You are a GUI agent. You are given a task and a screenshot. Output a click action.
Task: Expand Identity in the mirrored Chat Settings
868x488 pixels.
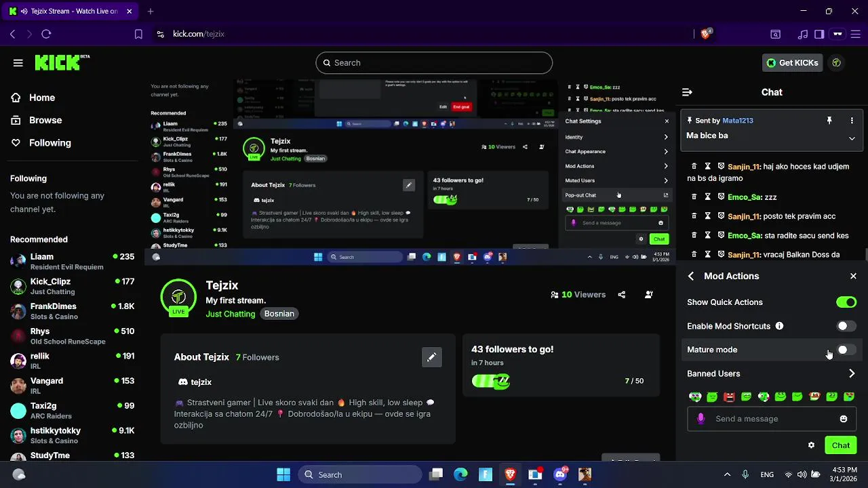(617, 137)
